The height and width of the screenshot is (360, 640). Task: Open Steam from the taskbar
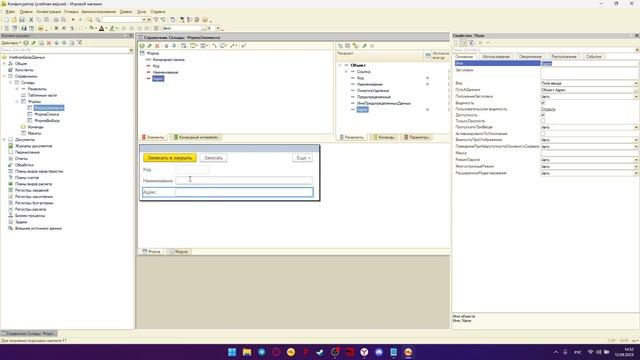pos(320,352)
